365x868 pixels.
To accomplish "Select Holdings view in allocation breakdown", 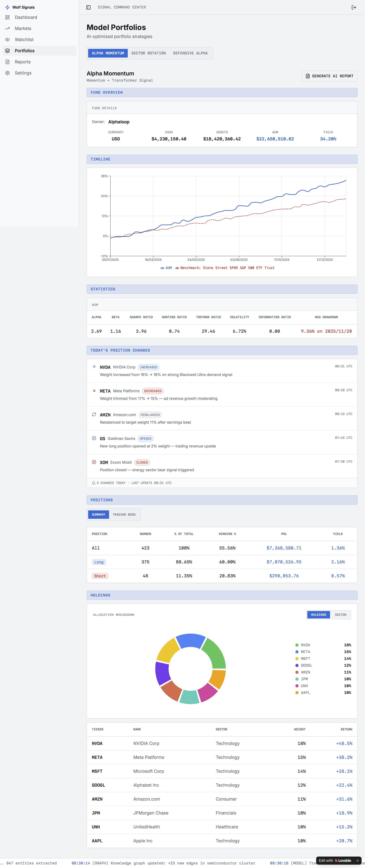I will click(318, 615).
